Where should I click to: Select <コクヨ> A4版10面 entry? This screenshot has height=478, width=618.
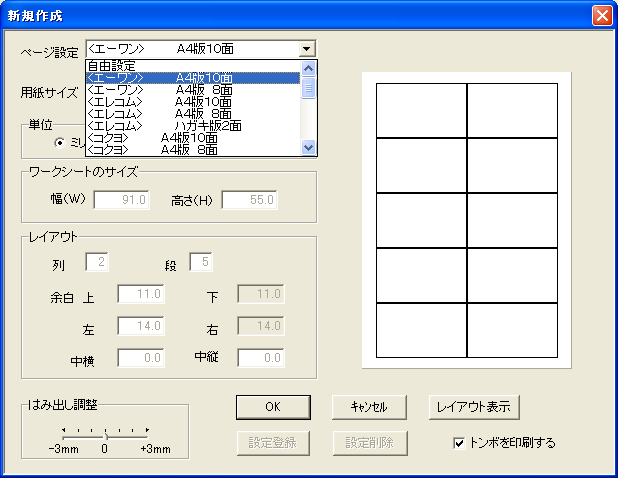pos(193,138)
